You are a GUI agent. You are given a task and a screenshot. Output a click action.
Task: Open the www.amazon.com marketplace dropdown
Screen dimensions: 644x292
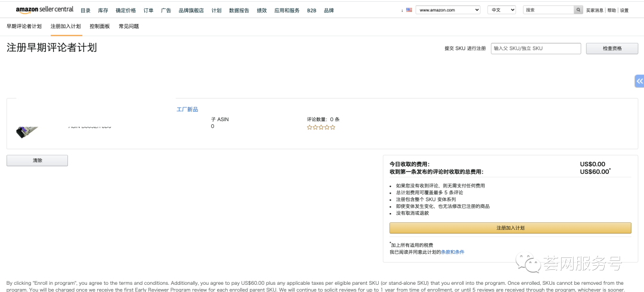coord(447,10)
